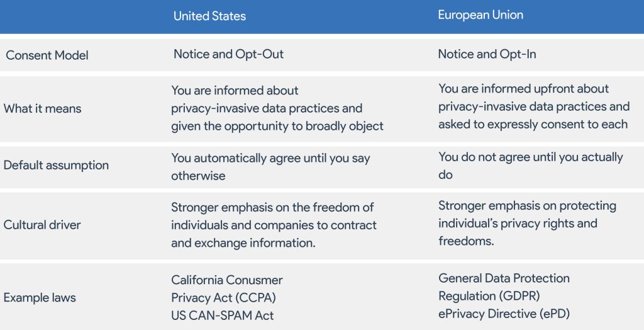
Task: Select the ePrivacy Directive (ePD) entry
Action: coord(504,314)
